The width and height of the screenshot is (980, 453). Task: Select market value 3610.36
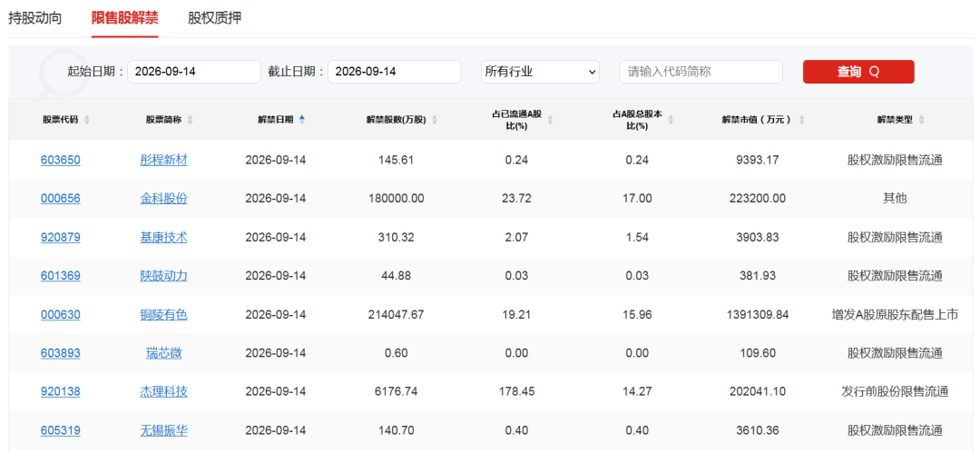[758, 430]
